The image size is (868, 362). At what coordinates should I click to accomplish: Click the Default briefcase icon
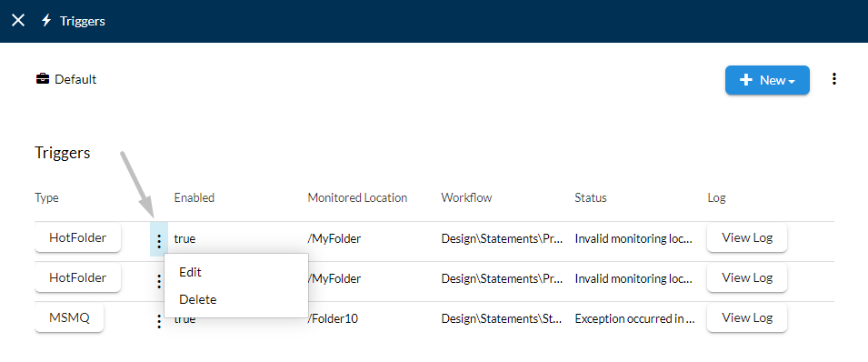tap(42, 79)
